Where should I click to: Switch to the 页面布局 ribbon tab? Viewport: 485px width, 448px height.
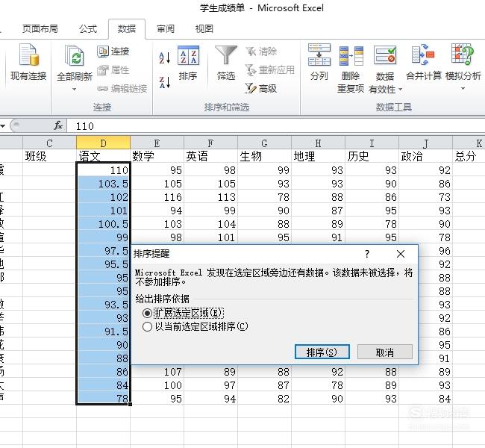click(x=40, y=29)
